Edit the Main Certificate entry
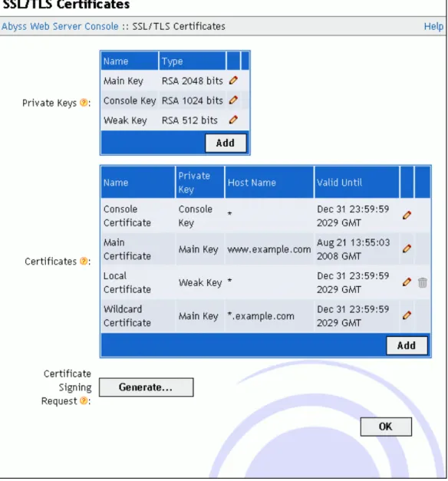The image size is (448, 481). click(x=407, y=249)
